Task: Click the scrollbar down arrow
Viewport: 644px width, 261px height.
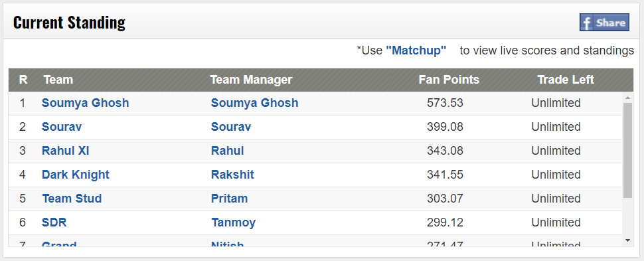Action: point(627,240)
